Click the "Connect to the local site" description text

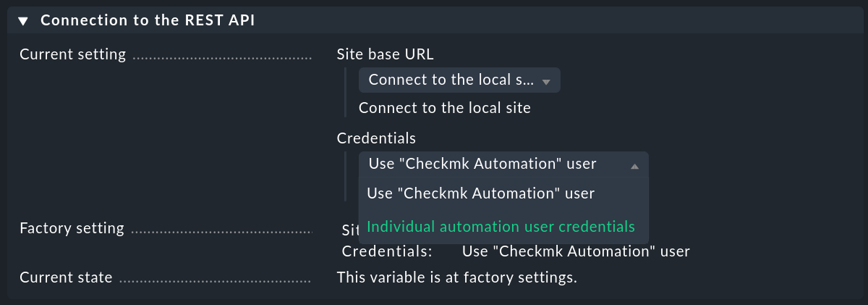pyautogui.click(x=444, y=109)
